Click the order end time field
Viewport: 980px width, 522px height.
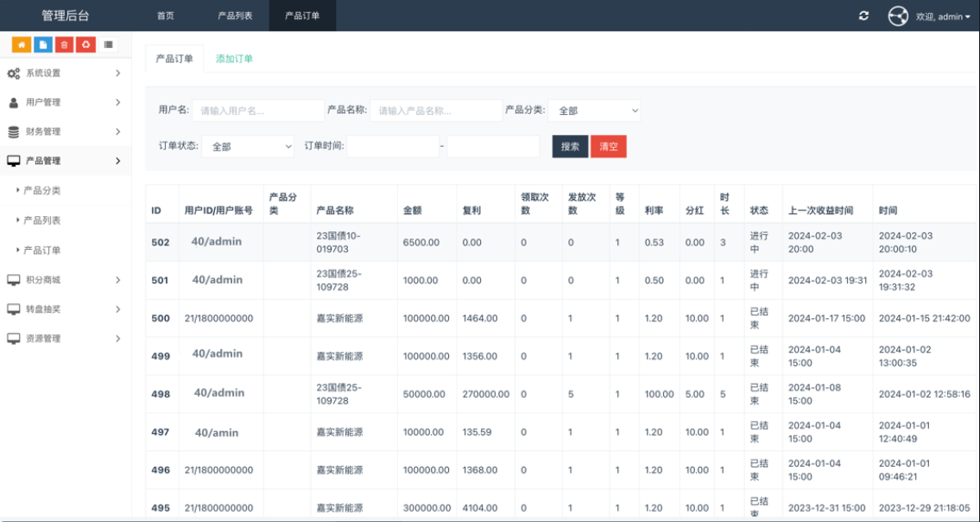pos(493,146)
